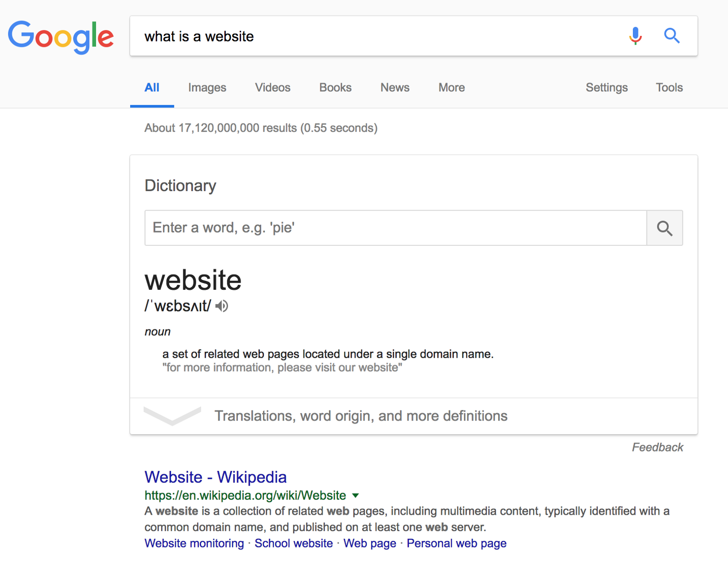Click the Google logo
This screenshot has width=728, height=567.
coord(61,36)
